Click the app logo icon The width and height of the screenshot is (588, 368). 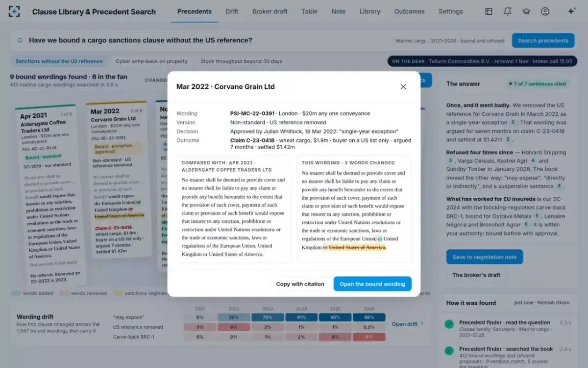click(15, 11)
